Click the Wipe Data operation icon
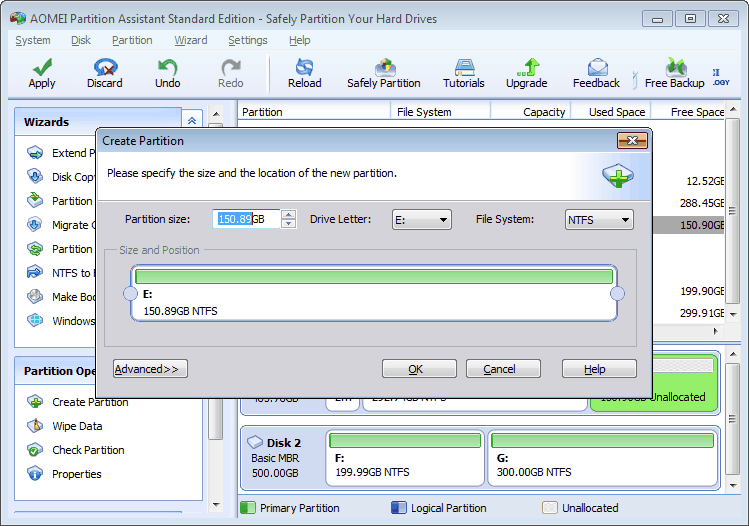Viewport: 749px width, 526px height. coord(35,426)
